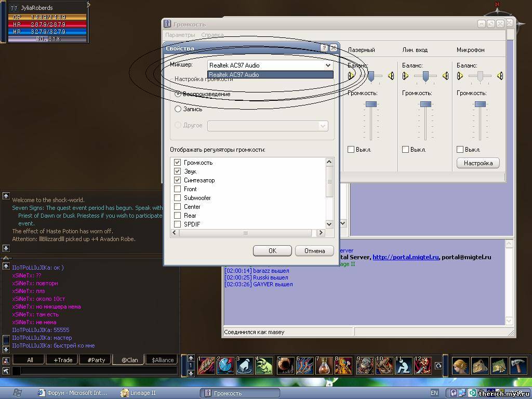
Task: Activate the skill in shortcut slot 10
Action: [384, 366]
